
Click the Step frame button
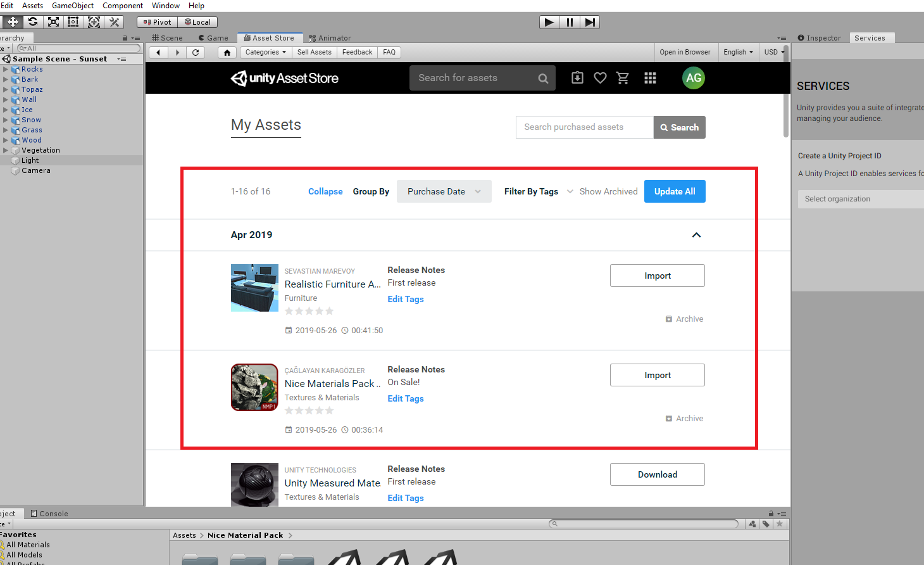pyautogui.click(x=590, y=22)
